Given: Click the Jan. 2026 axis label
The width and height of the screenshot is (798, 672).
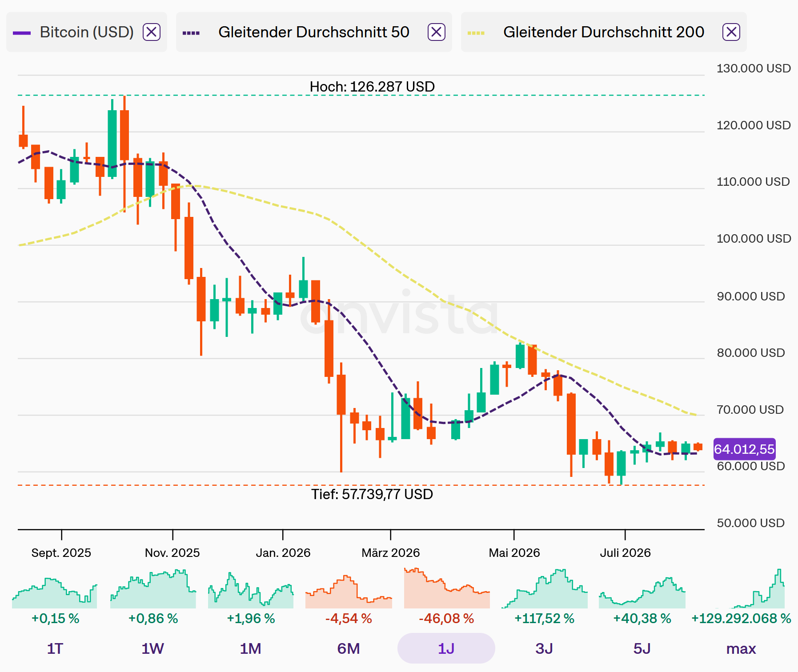Looking at the screenshot, I should pos(283,553).
